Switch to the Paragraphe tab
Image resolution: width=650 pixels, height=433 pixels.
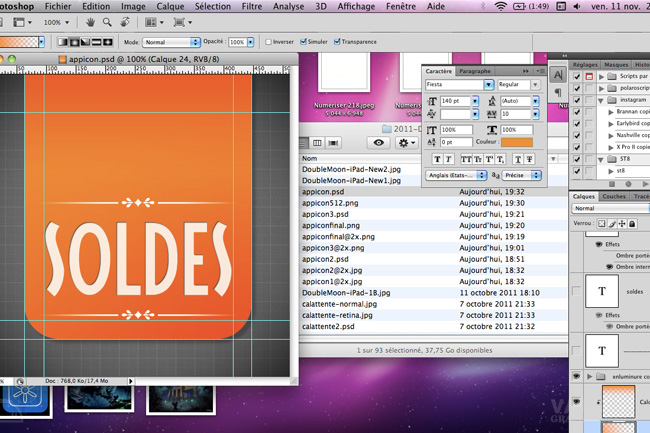click(475, 71)
